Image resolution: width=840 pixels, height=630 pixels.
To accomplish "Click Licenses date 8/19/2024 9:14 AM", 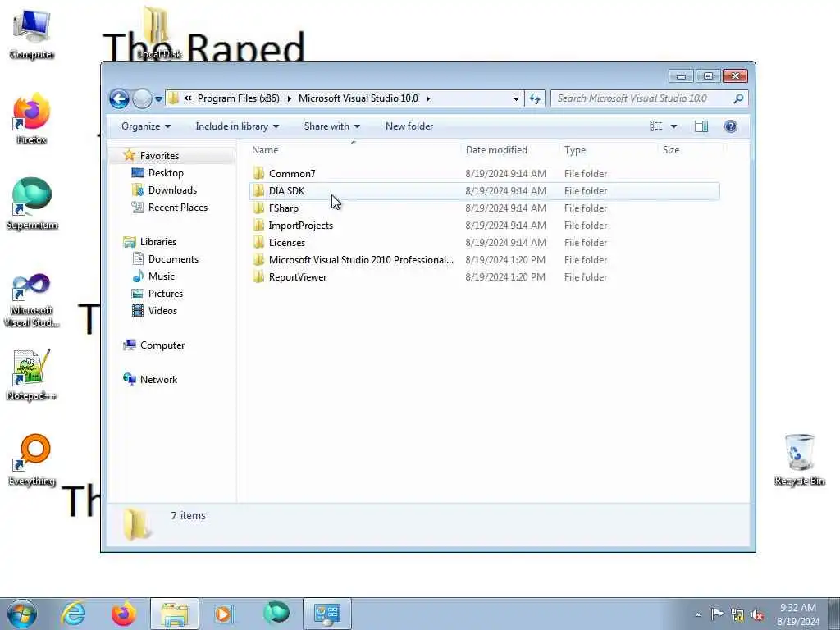I will (x=505, y=243).
